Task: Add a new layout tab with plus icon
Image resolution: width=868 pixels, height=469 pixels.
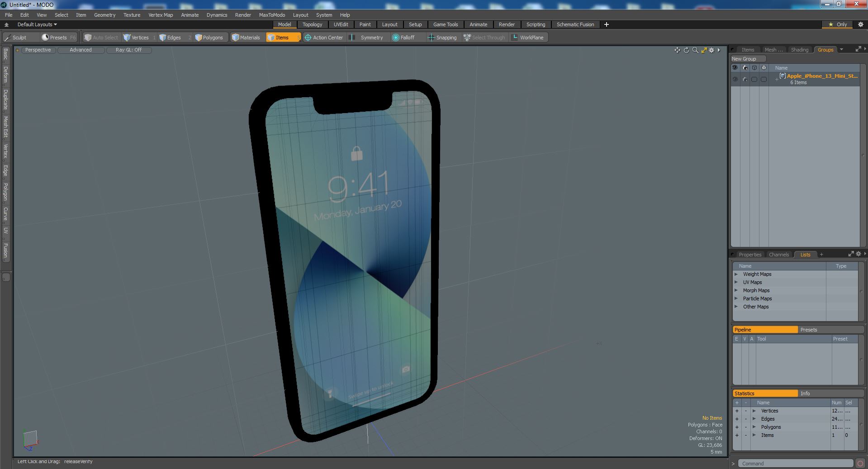Action: click(607, 24)
